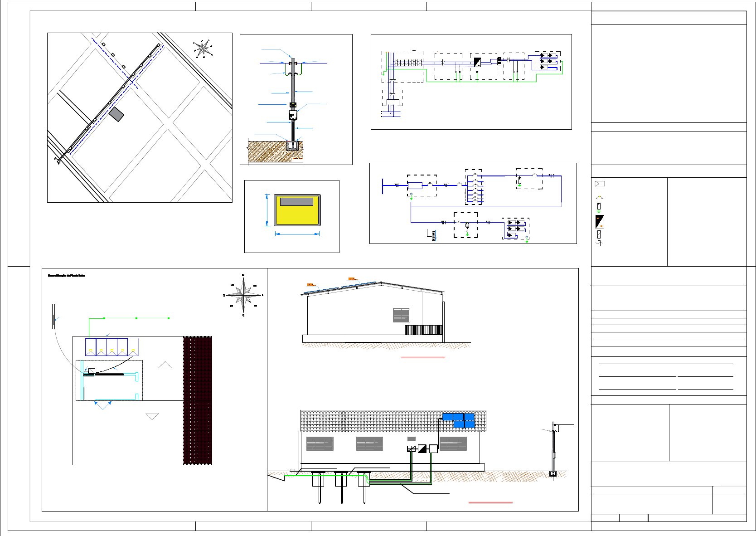Select the gray louvered window on side elevation
Viewport: 756px width, 536px height.
point(401,315)
